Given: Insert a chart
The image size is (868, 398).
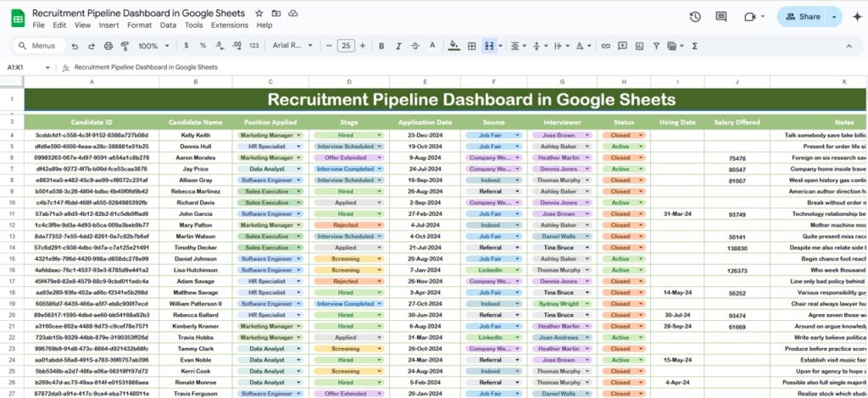Looking at the screenshot, I should (x=639, y=46).
